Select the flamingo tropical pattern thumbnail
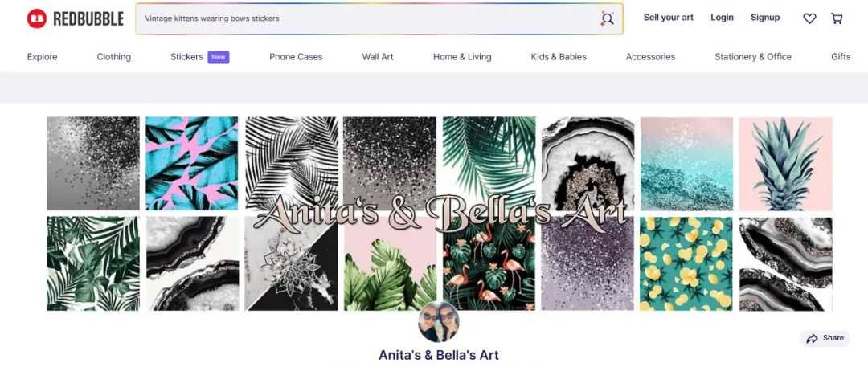Image resolution: width=868 pixels, height=367 pixels. [489, 263]
